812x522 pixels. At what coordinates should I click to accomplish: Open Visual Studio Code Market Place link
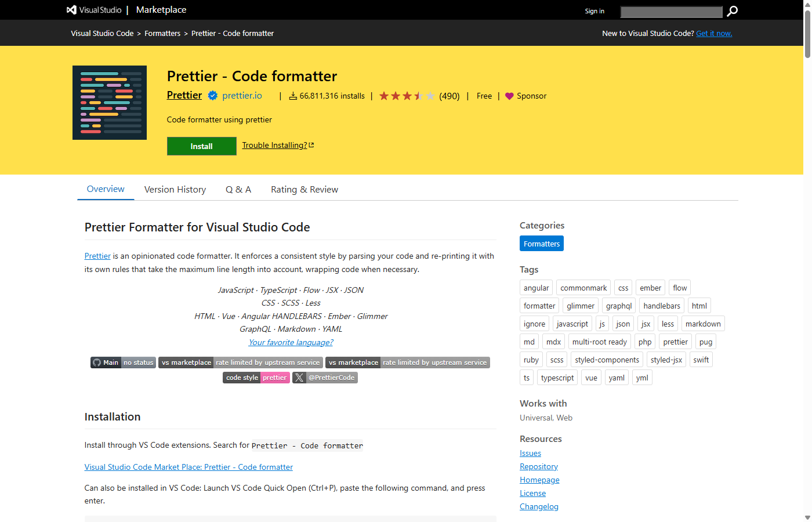coord(188,467)
